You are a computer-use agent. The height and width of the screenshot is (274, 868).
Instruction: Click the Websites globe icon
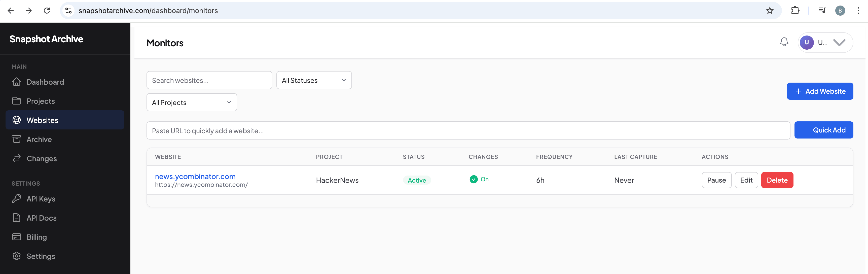(17, 120)
